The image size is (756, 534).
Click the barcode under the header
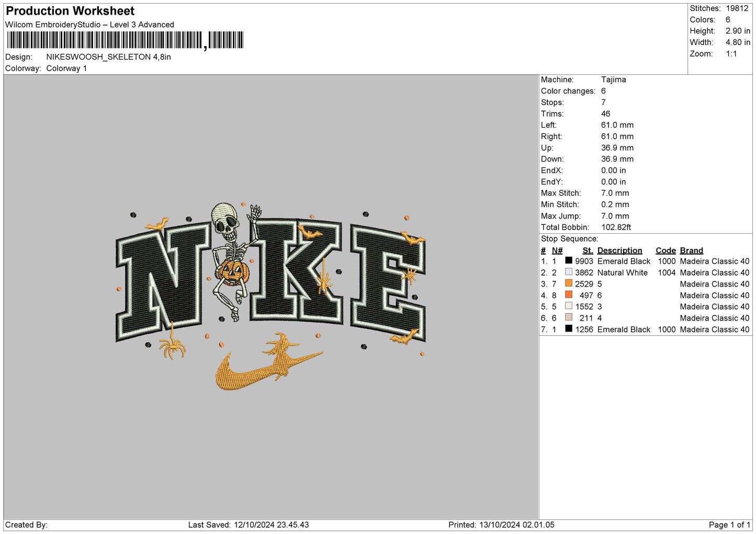pos(125,40)
